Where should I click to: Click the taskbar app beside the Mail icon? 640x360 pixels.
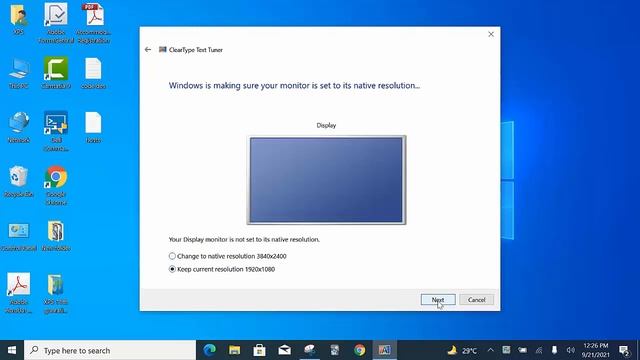pyautogui.click(x=310, y=350)
